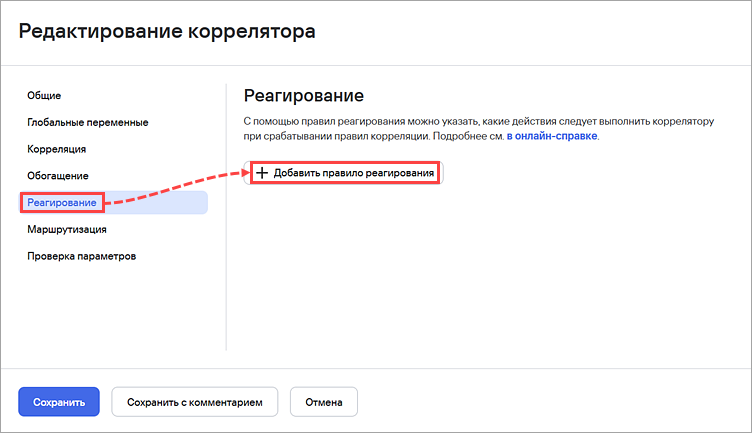Click the Добавить правило реагирования button label
Viewport: 752px width, 433px height.
[353, 173]
